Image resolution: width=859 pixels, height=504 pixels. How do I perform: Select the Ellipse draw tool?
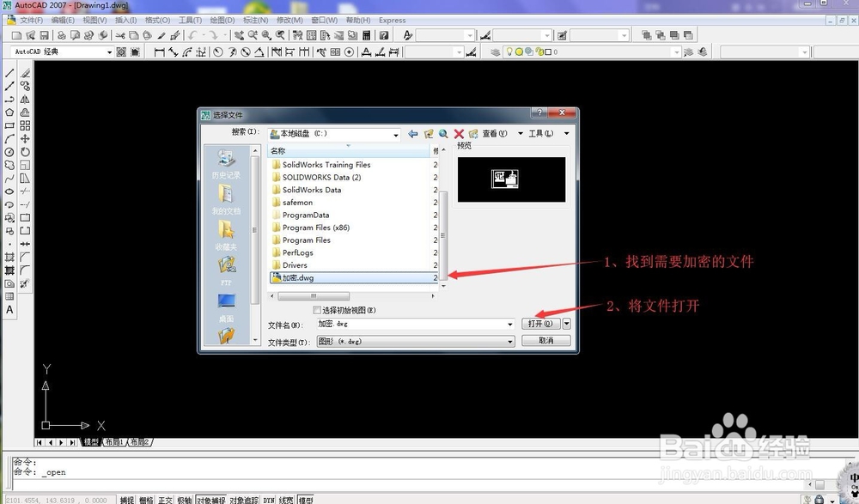[9, 191]
